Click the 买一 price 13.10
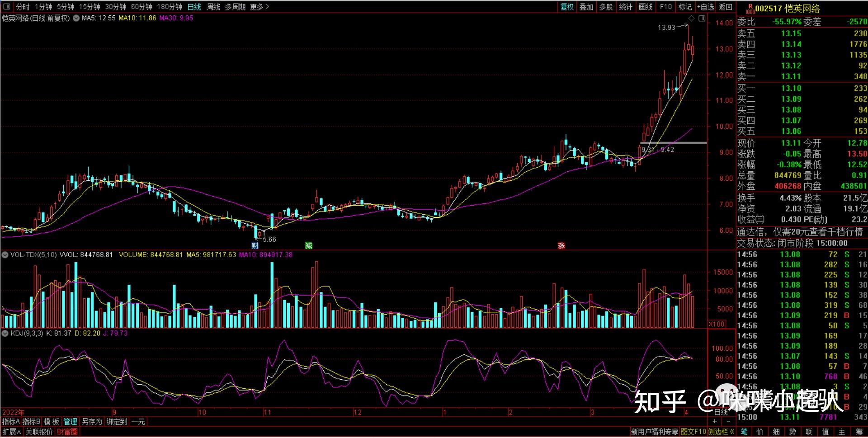This screenshot has height=438, width=868. coord(791,88)
